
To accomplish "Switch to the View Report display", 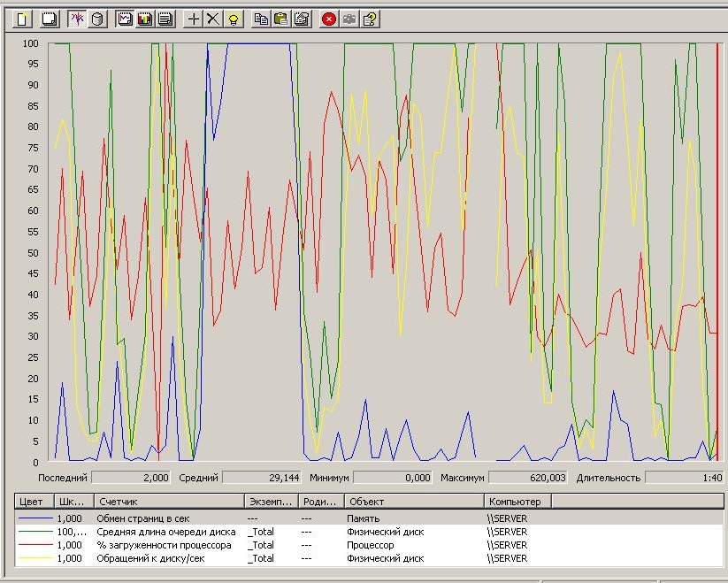I will [165, 18].
